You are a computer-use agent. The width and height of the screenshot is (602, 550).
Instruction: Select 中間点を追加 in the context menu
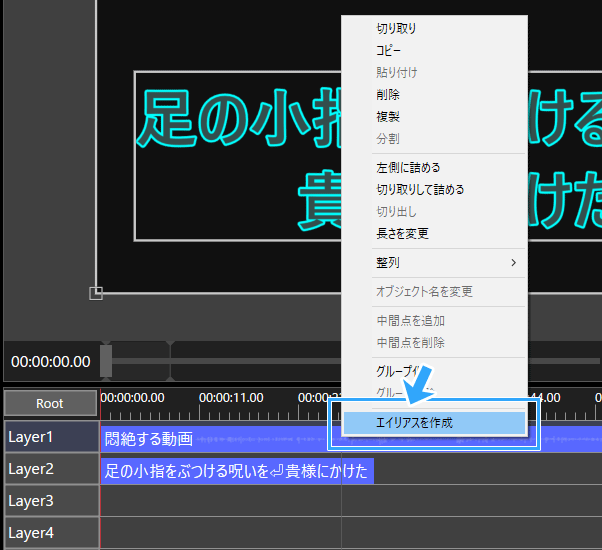point(410,321)
